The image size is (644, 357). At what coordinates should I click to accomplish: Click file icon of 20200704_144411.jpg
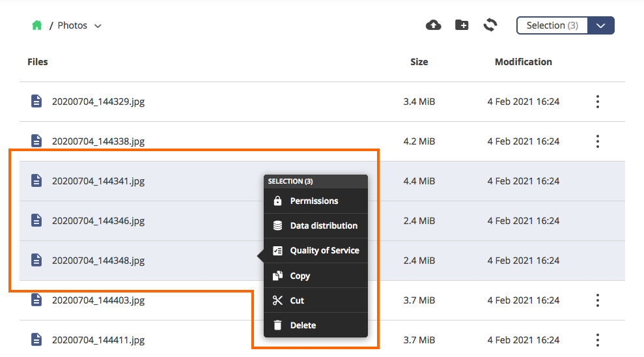tap(36, 340)
